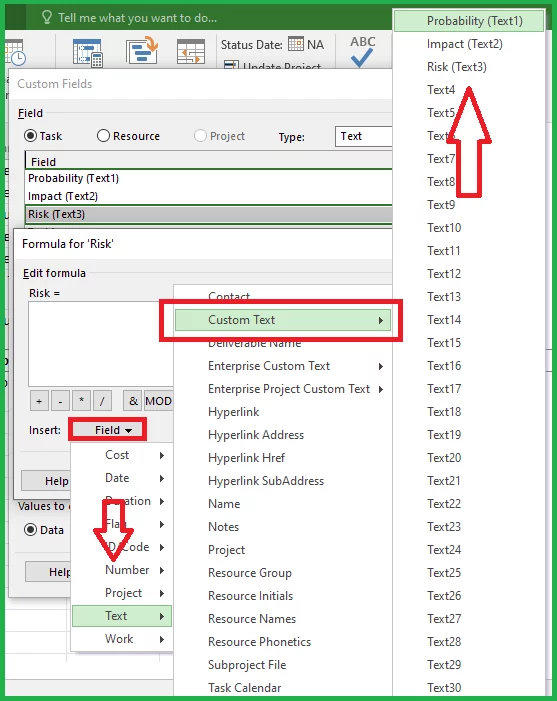Expand the Project category submenu

point(122,593)
